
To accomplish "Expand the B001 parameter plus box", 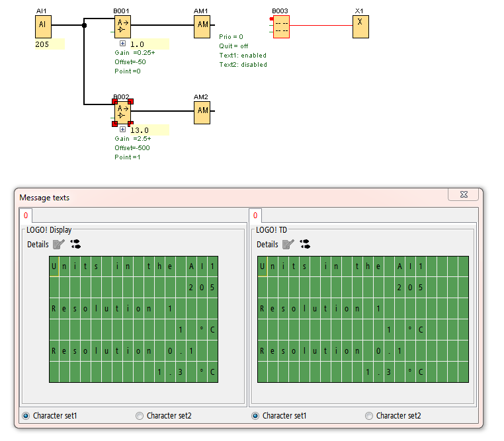I will click(x=122, y=44).
